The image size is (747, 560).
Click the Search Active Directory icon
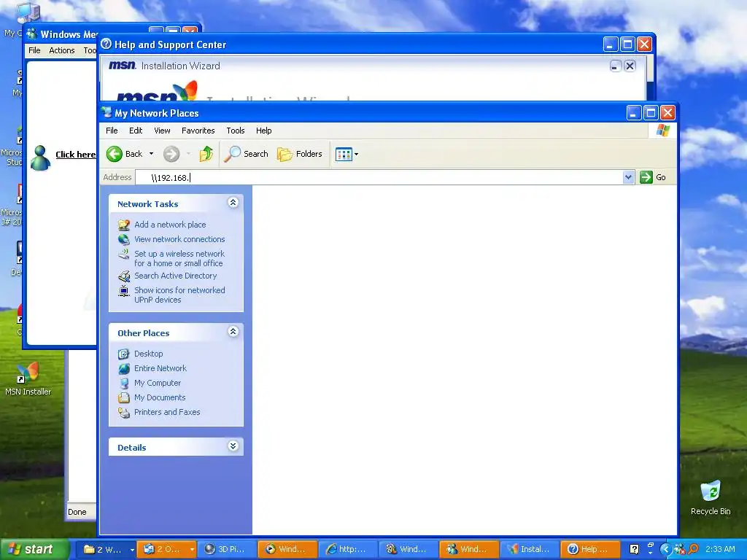pos(124,276)
